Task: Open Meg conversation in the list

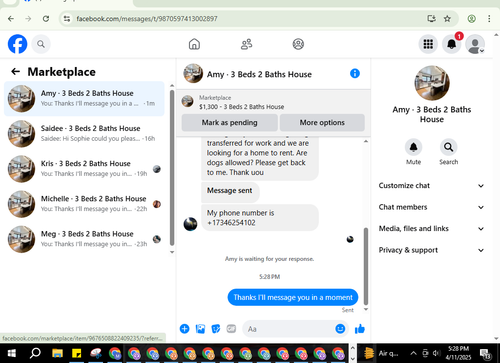Action: [x=84, y=239]
